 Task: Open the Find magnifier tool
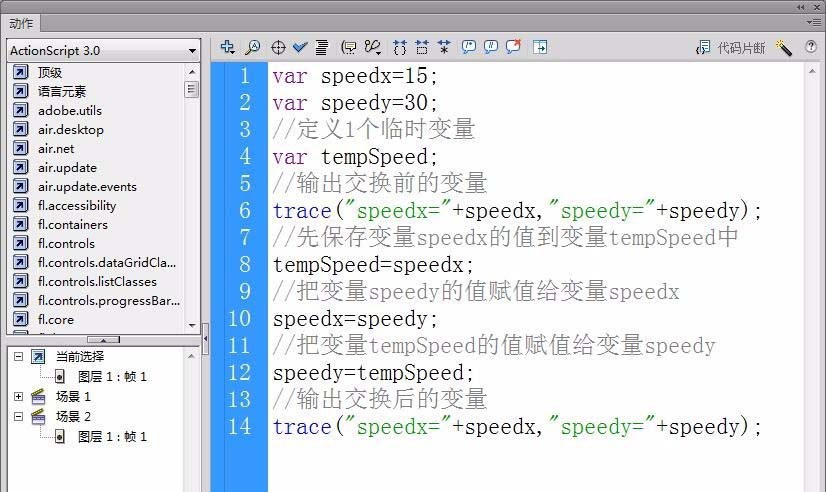(x=253, y=47)
